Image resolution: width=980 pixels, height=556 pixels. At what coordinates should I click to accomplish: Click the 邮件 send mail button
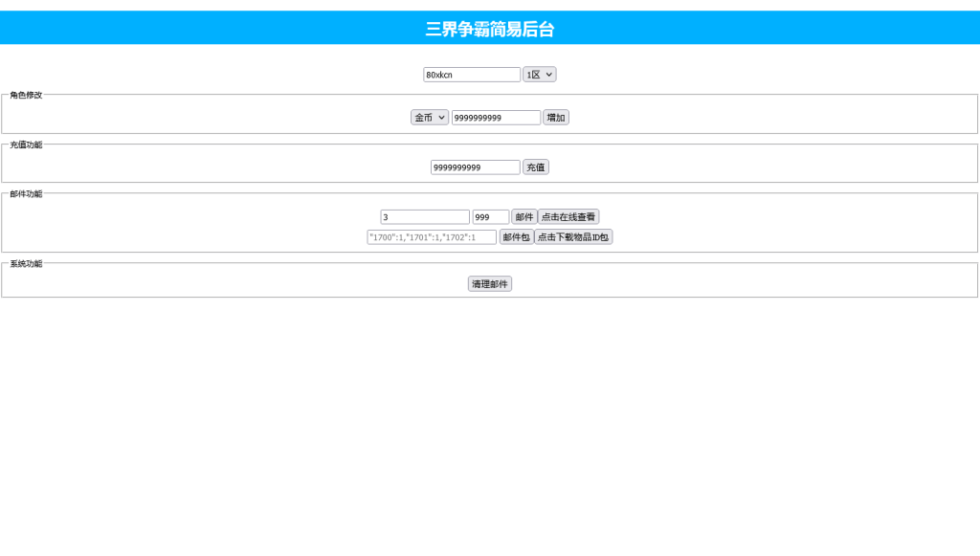[x=523, y=216]
